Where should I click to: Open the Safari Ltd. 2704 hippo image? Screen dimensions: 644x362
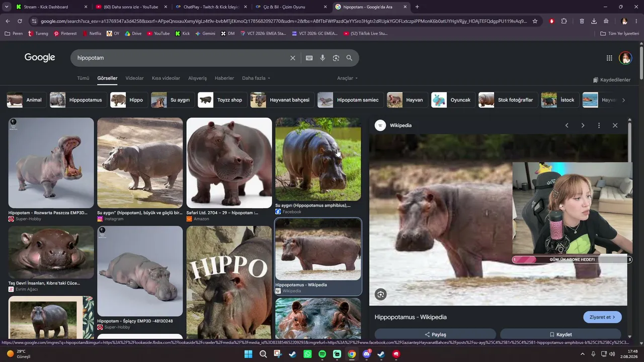click(229, 163)
